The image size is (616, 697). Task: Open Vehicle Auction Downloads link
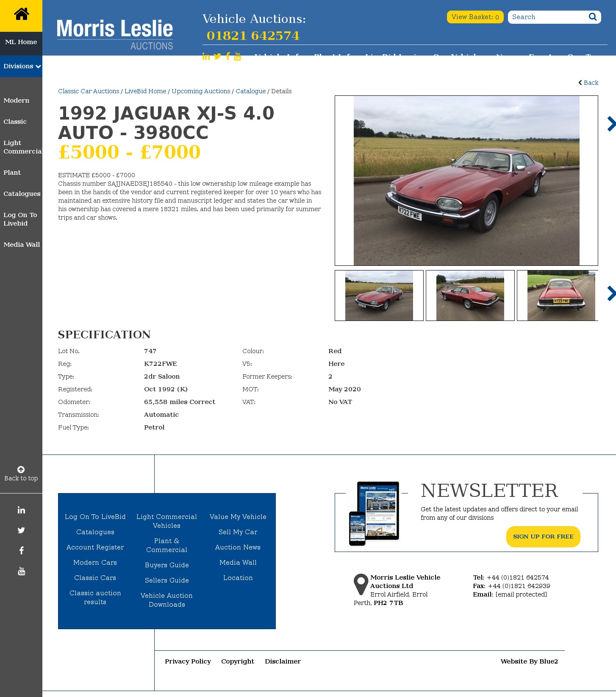167,600
